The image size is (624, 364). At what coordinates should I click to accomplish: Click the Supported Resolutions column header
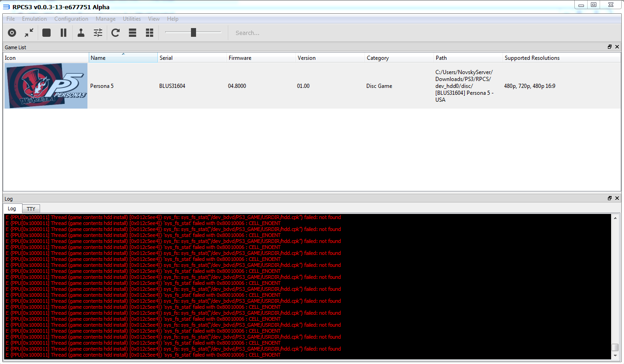click(x=562, y=58)
